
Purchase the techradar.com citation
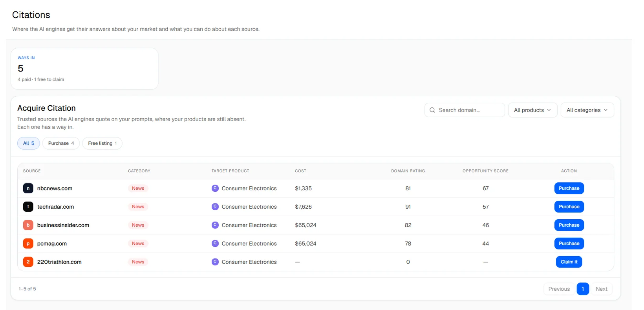(569, 207)
